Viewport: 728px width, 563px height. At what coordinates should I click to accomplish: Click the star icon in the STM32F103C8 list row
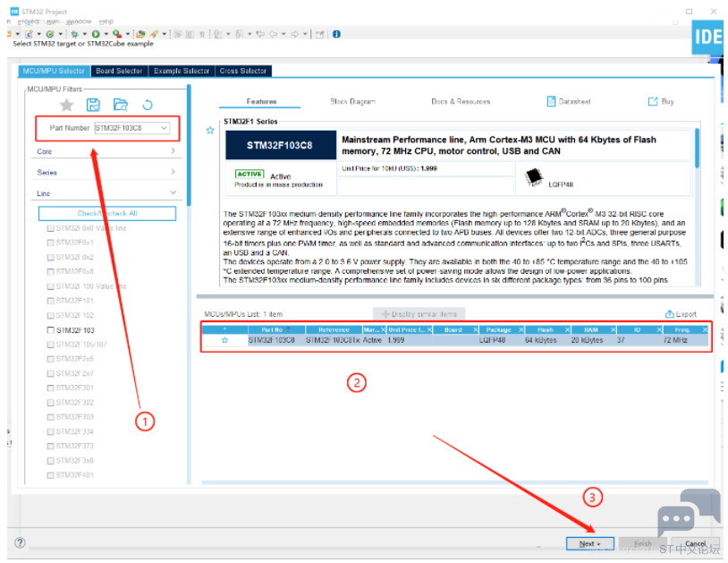[x=224, y=340]
